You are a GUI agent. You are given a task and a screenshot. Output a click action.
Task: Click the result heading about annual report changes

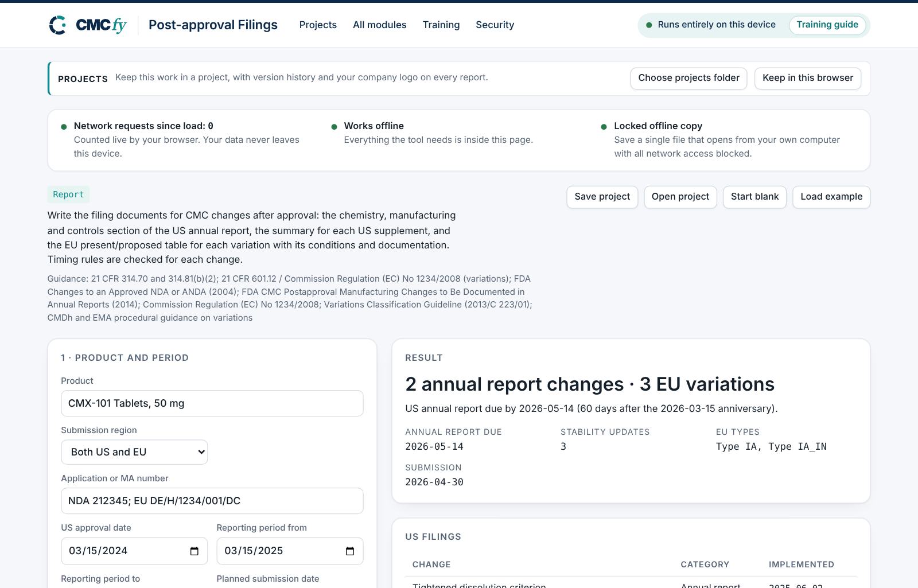590,384
